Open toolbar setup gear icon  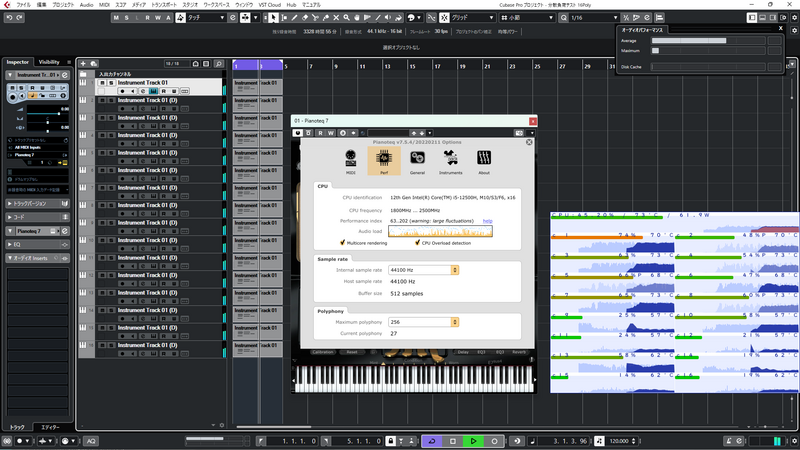pos(794,18)
